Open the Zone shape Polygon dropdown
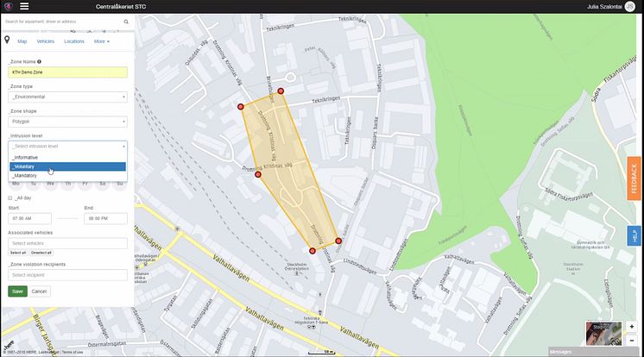 point(68,122)
